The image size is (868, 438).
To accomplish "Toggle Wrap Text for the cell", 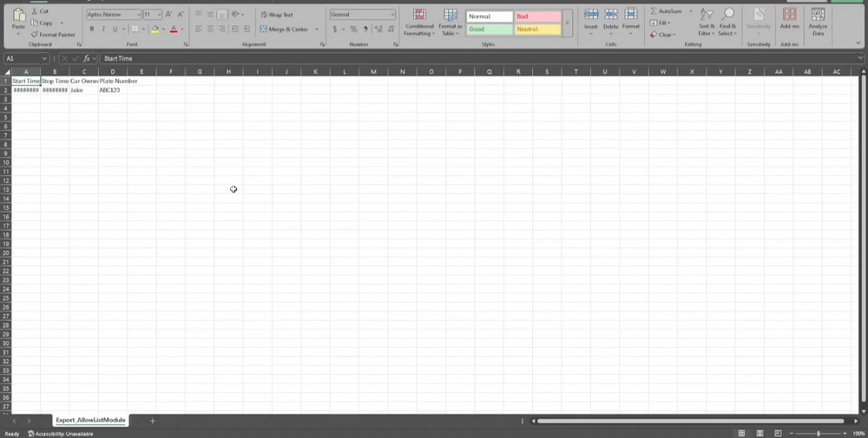I will tap(277, 15).
